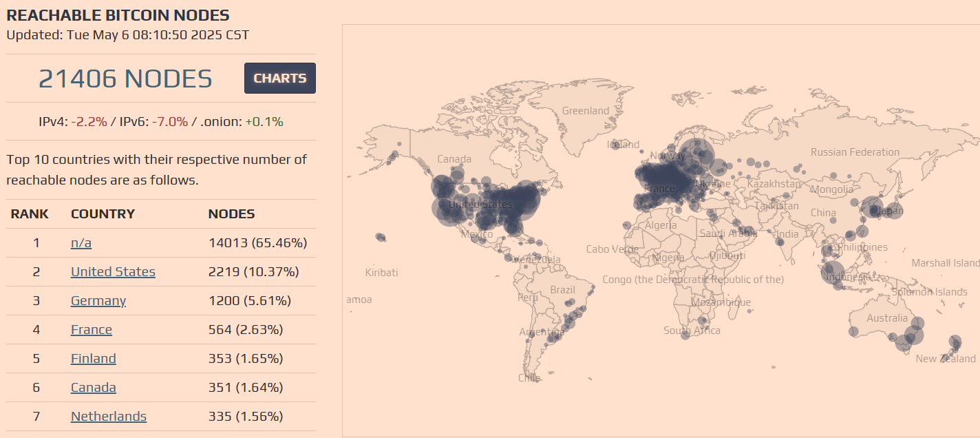Click the Mongolia label on the map
This screenshot has height=438, width=980.
pyautogui.click(x=831, y=189)
